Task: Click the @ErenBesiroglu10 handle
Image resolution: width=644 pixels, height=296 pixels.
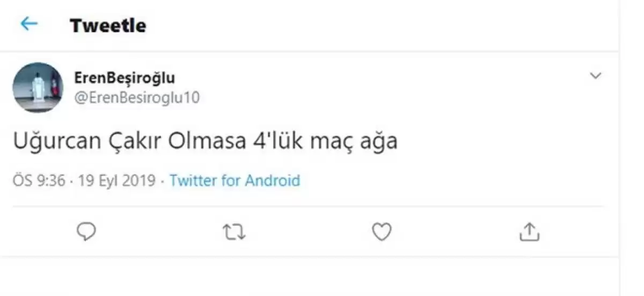Action: (x=136, y=98)
